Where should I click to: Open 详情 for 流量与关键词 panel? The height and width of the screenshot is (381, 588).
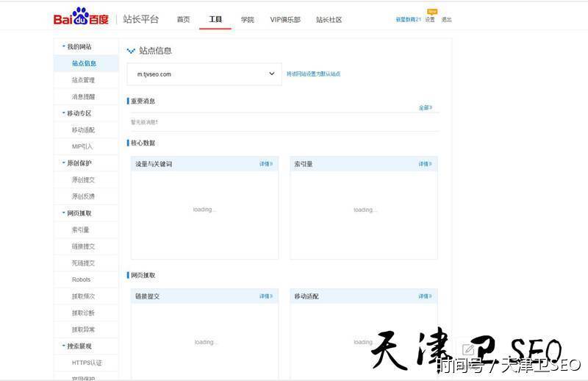(265, 164)
